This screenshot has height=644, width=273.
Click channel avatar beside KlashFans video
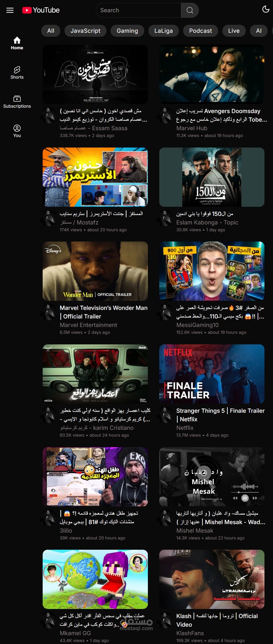pos(165,620)
